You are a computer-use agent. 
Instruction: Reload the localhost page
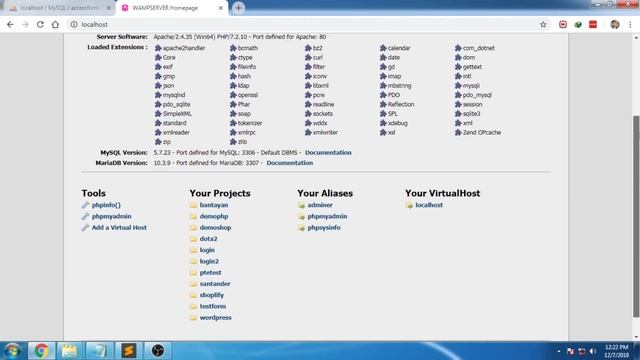click(x=40, y=24)
